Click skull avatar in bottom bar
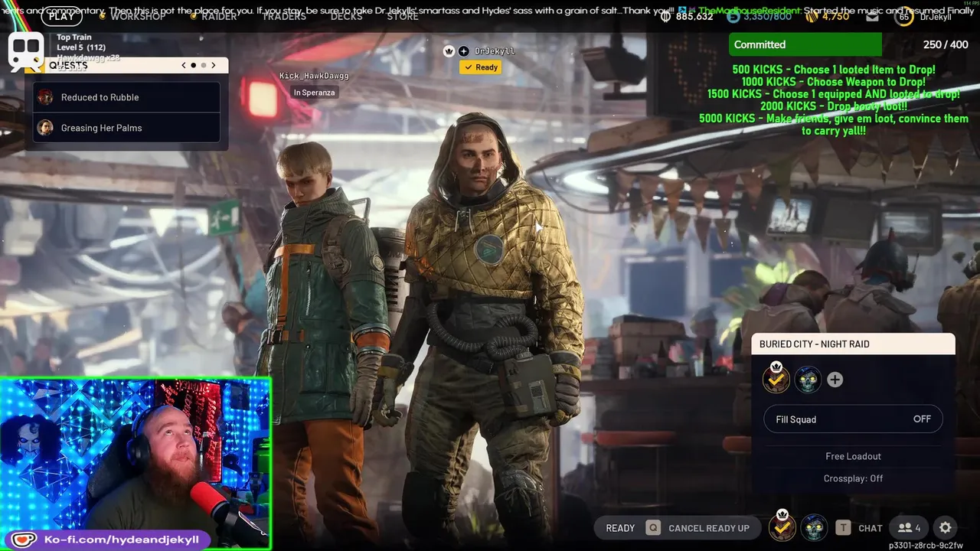This screenshot has height=551, width=980. tap(814, 528)
